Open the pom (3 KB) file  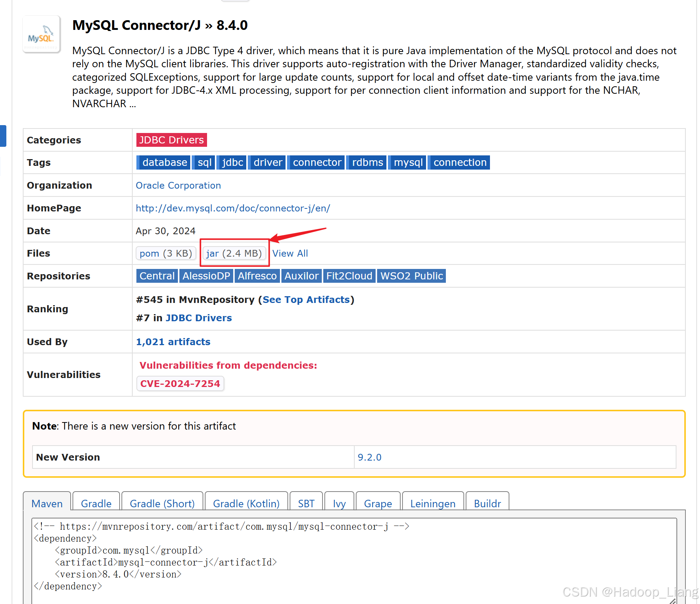pyautogui.click(x=166, y=253)
